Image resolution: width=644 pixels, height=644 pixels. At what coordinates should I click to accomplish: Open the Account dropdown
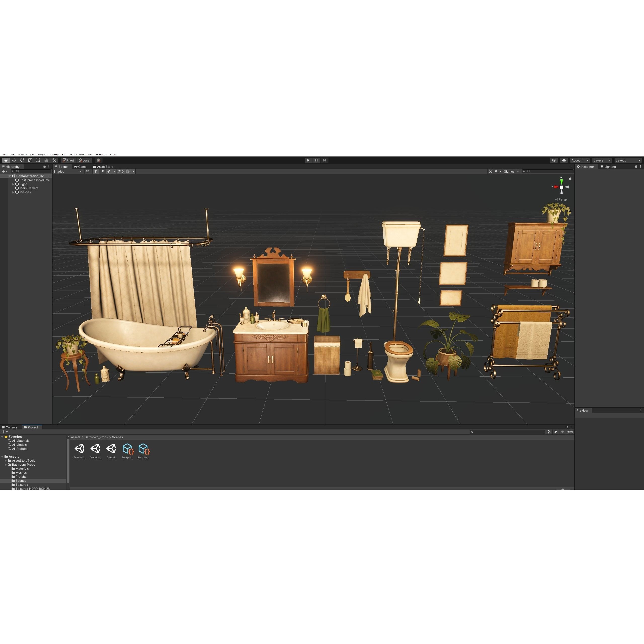(x=580, y=160)
